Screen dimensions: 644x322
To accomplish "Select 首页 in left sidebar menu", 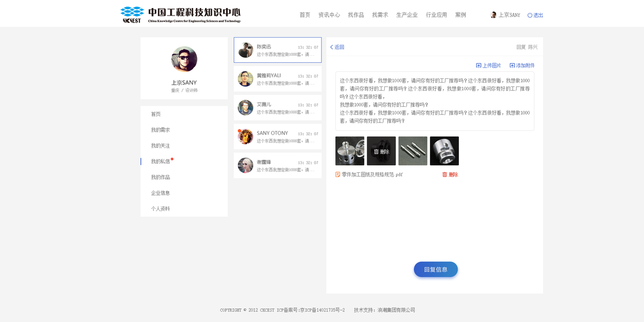I will [x=156, y=114].
